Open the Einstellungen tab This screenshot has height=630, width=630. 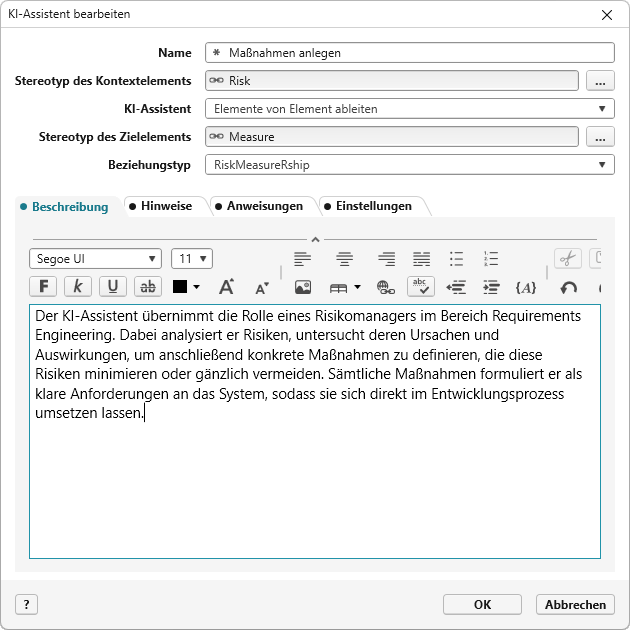(373, 206)
